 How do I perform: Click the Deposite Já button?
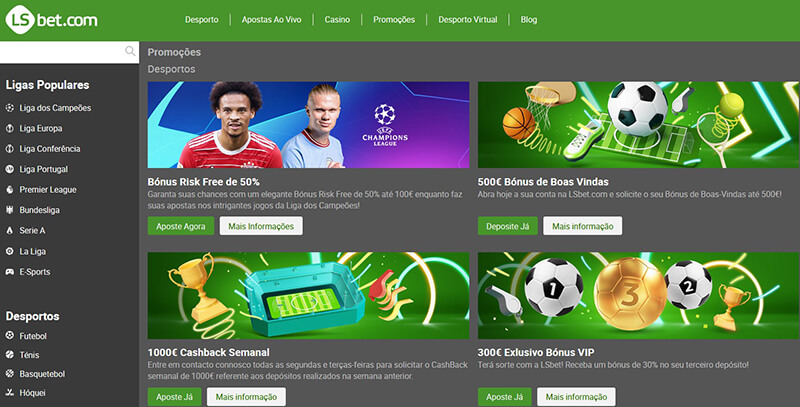tap(508, 226)
